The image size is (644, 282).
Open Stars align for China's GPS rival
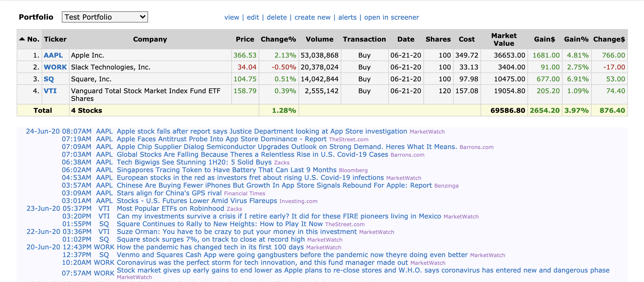pos(169,193)
